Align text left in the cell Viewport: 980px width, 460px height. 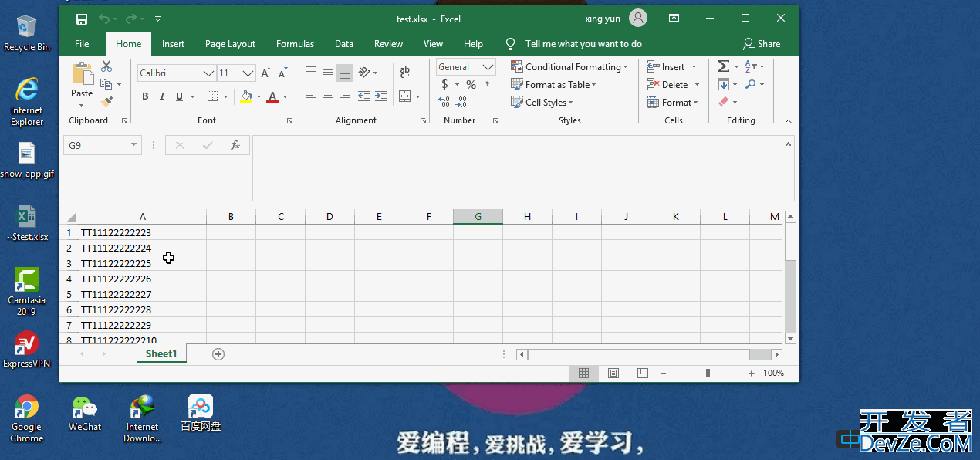click(x=311, y=96)
